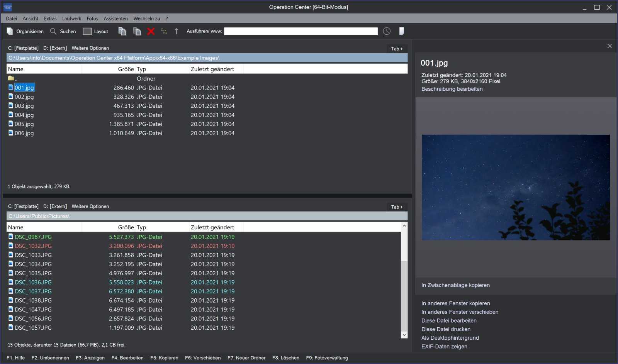The image size is (618, 364).
Task: Close the preview side panel
Action: pos(610,46)
